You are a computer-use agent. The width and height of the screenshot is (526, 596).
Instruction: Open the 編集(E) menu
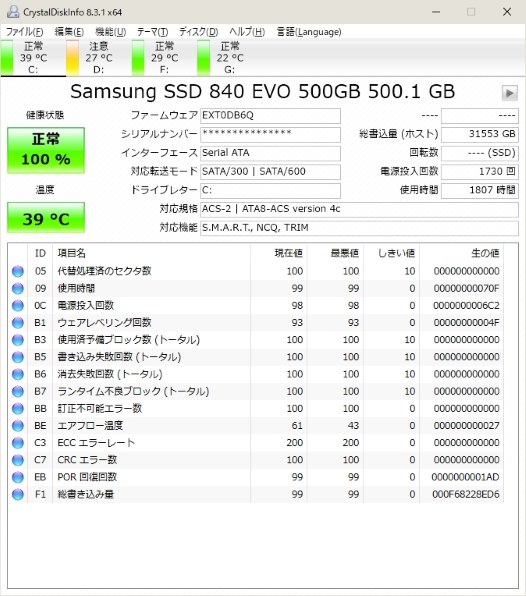69,32
